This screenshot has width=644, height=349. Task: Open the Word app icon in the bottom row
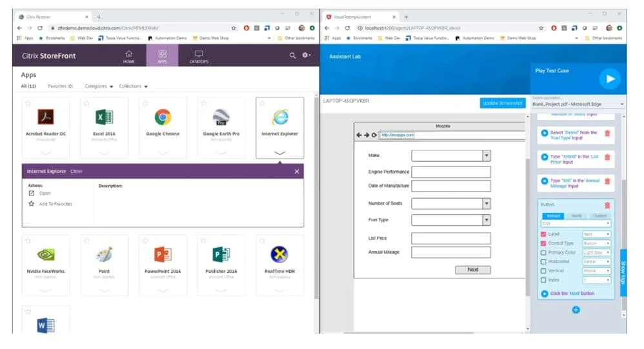click(46, 326)
